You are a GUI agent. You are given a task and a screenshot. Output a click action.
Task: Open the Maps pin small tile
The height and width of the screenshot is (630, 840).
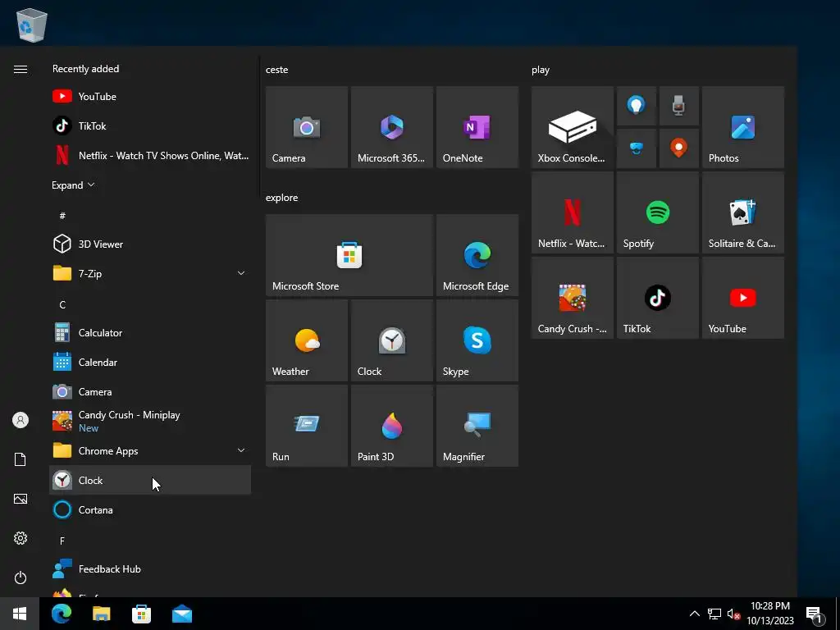pos(678,148)
